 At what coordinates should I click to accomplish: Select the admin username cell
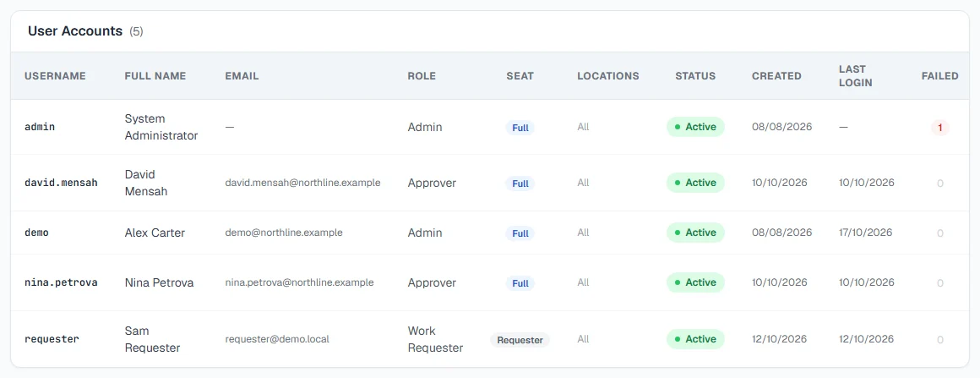pyautogui.click(x=40, y=126)
